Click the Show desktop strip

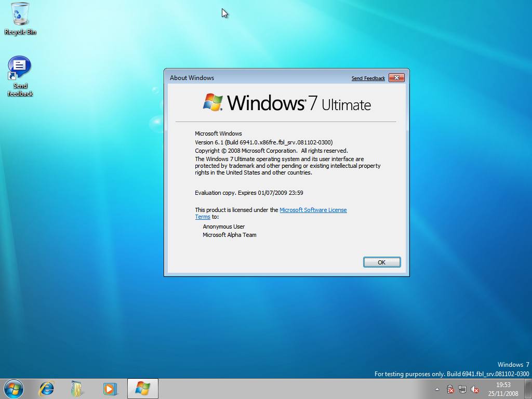click(528, 389)
